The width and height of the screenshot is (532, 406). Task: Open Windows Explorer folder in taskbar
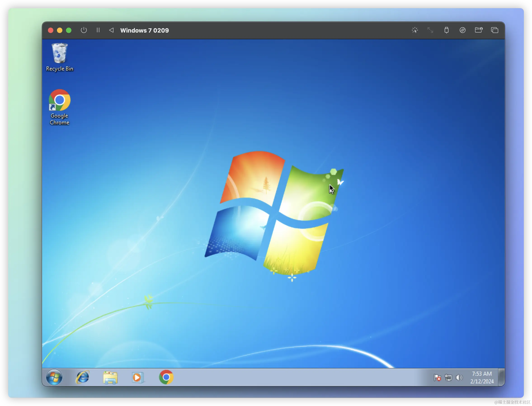click(111, 378)
